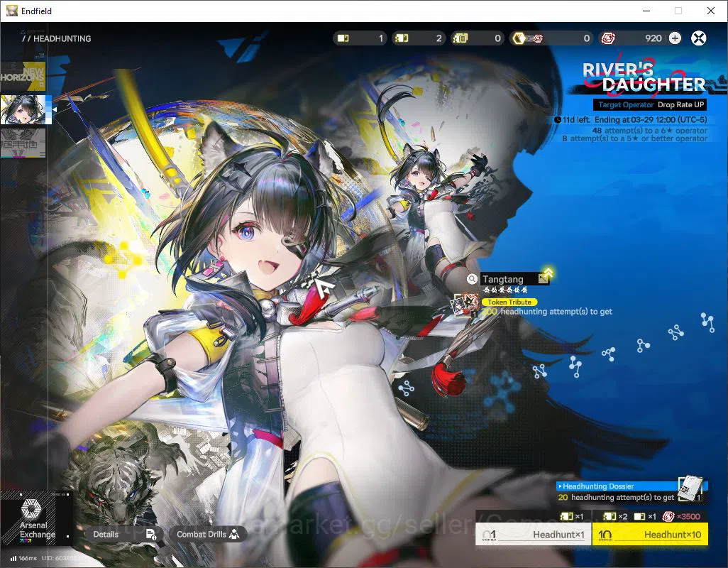The image size is (728, 568).
Task: Click the '8 attempt(s) to a 5★ or better' text
Action: [x=634, y=138]
